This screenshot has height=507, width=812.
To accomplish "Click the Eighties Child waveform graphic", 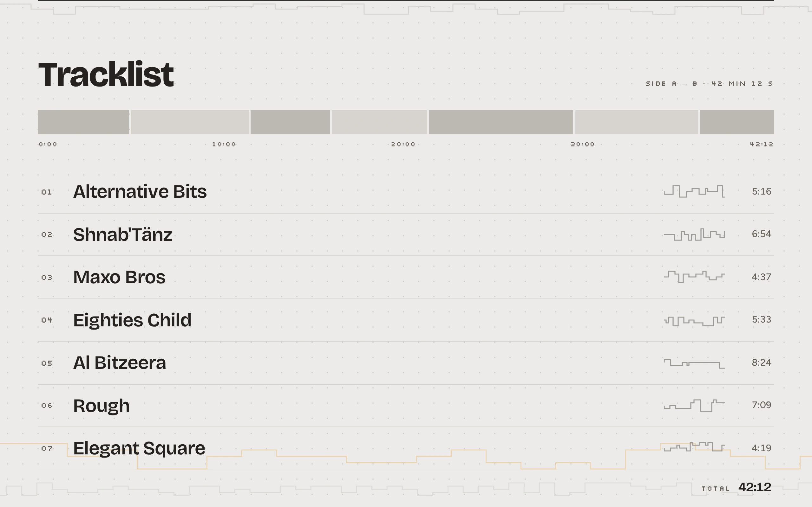I will point(694,321).
